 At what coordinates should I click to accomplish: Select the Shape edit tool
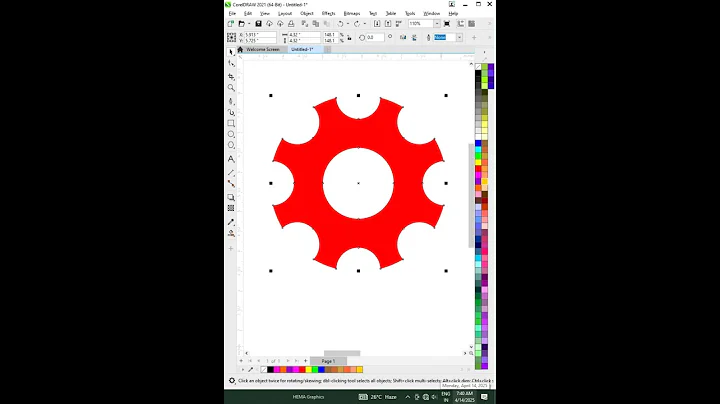pyautogui.click(x=231, y=63)
